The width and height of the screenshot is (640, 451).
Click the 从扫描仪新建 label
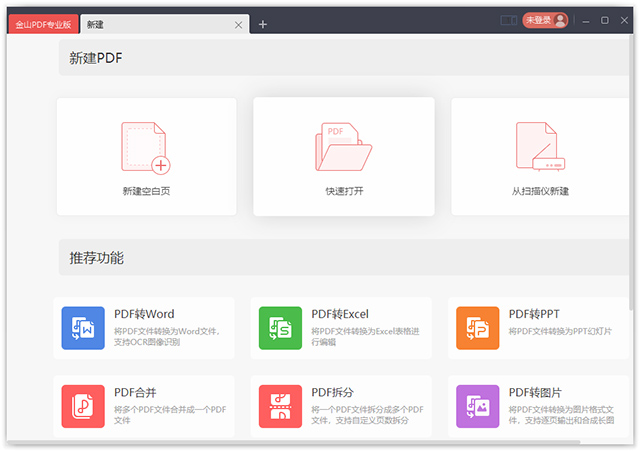(x=540, y=191)
